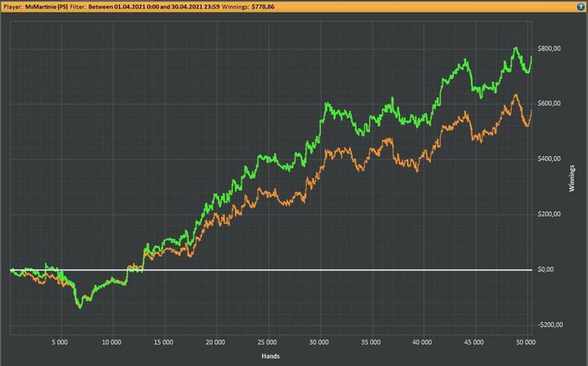Image resolution: width=588 pixels, height=366 pixels.
Task: Click the $800,00 axis label
Action: click(x=549, y=49)
